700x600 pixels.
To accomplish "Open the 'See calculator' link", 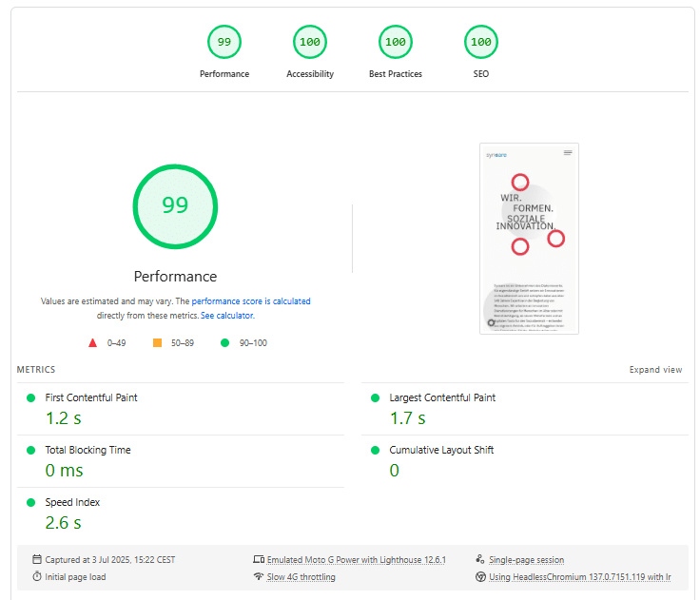I will [226, 316].
